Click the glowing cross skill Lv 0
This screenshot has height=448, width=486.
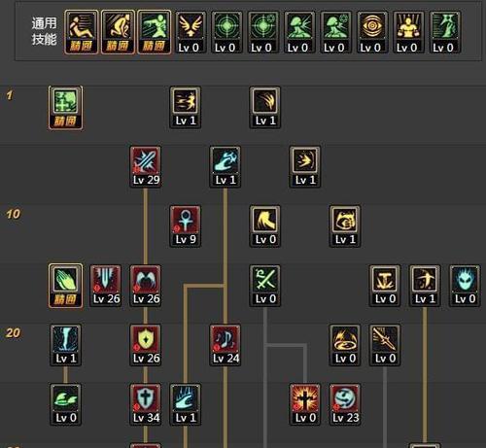coord(305,404)
